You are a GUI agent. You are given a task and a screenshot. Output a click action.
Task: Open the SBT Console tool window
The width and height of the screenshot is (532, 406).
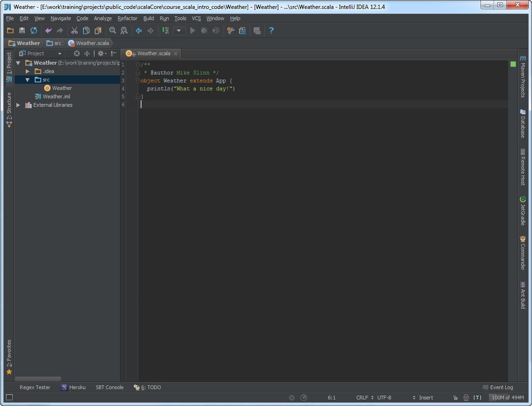click(x=109, y=387)
